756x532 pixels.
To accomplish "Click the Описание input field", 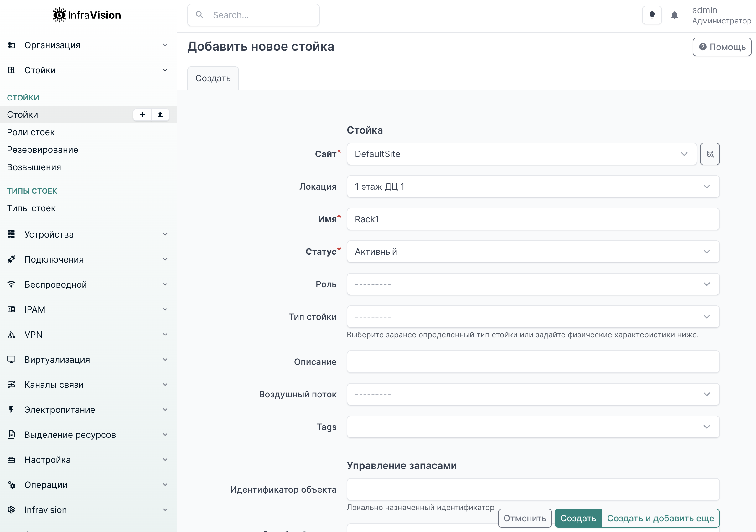I will [x=533, y=361].
